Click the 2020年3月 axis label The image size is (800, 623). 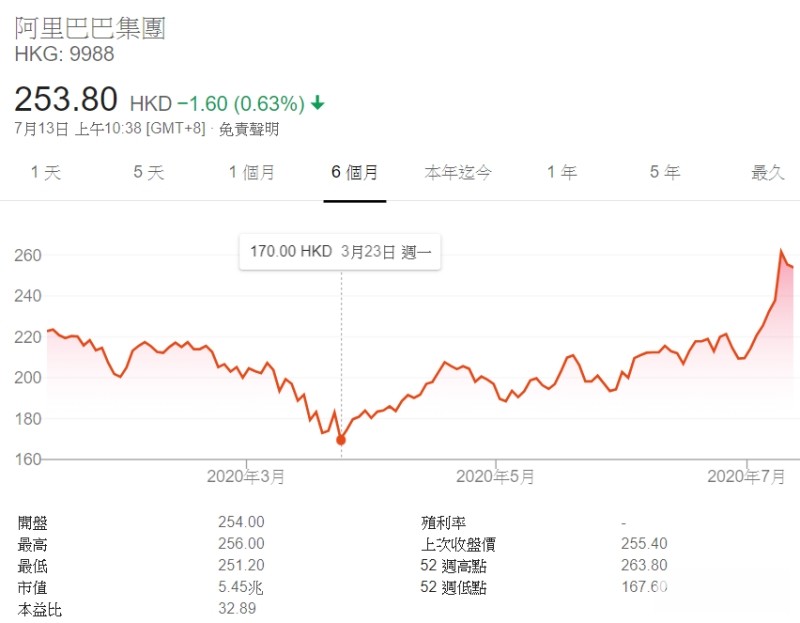245,477
